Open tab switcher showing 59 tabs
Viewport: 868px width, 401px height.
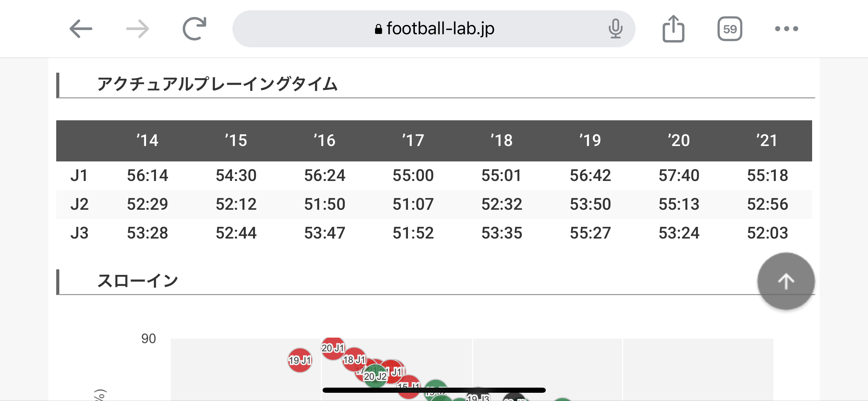tap(730, 29)
